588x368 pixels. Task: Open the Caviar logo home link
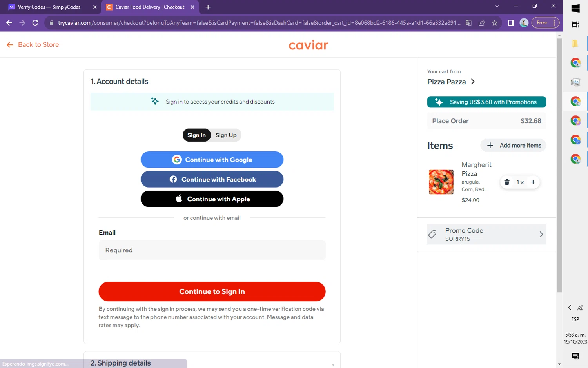click(308, 46)
